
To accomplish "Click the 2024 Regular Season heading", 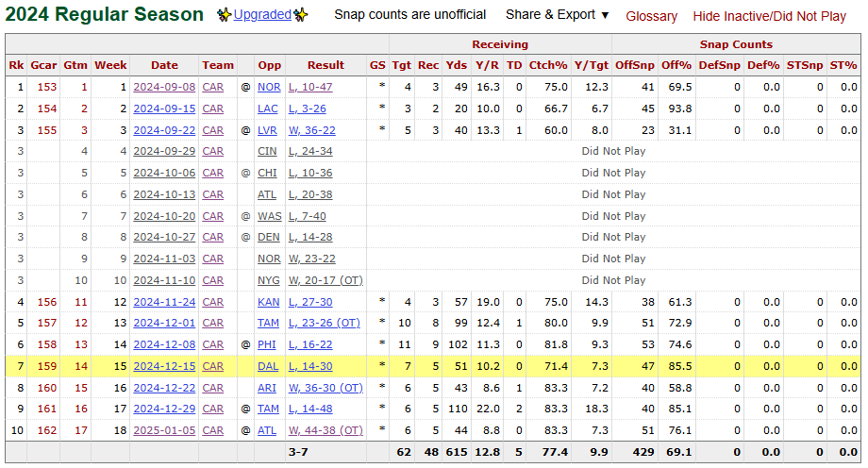I will click(105, 14).
